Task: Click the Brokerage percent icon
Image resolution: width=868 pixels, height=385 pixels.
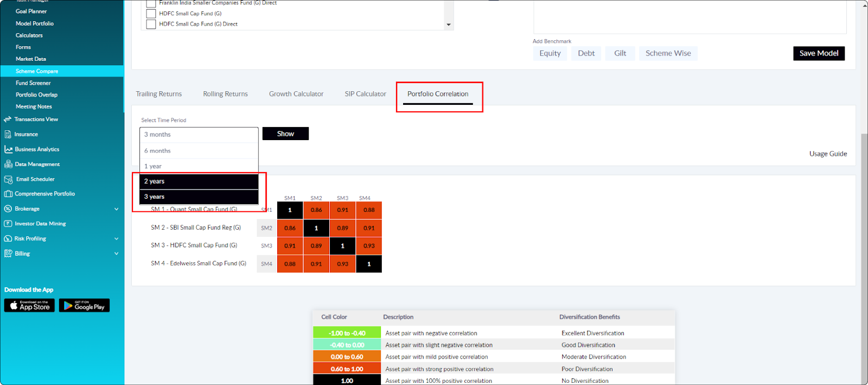Action: [8, 209]
